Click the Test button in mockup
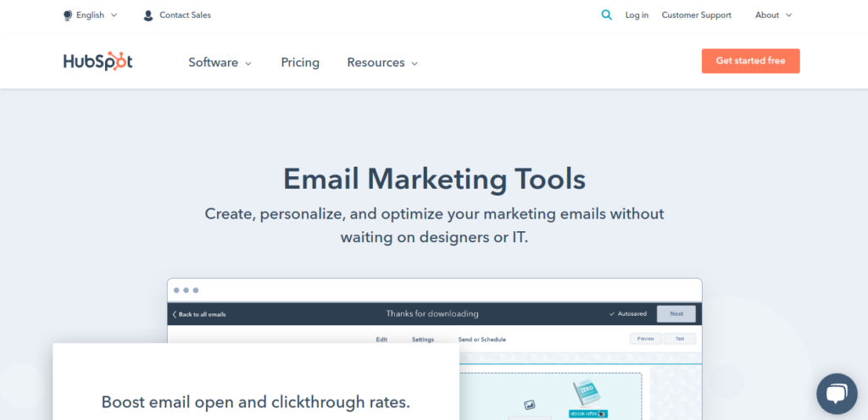 pyautogui.click(x=680, y=339)
